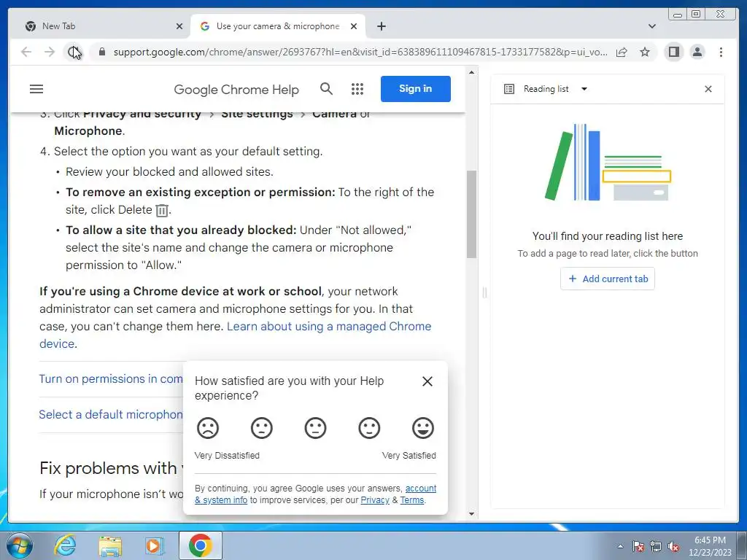Screen dimensions: 747x560
Task: Open the Terms link in survey
Action: [x=412, y=500]
